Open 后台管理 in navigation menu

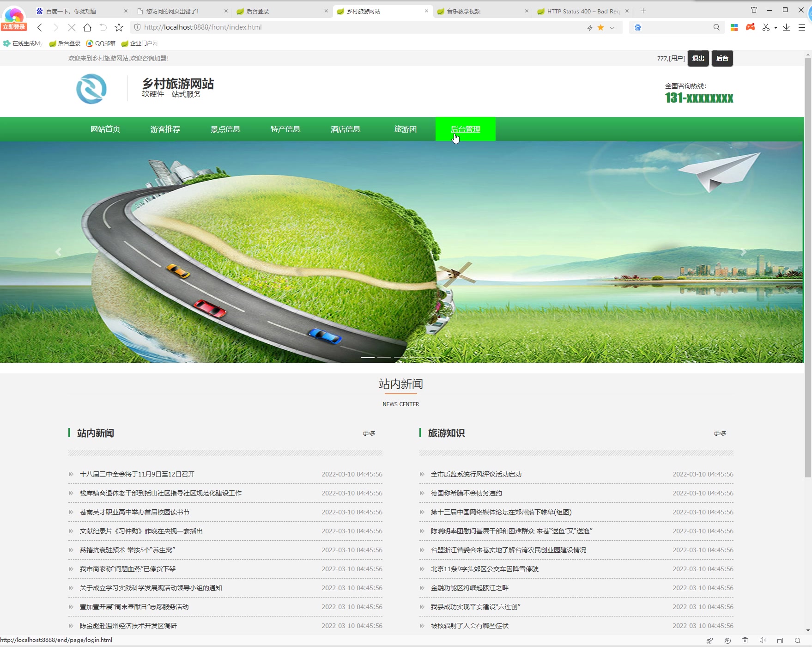point(466,129)
